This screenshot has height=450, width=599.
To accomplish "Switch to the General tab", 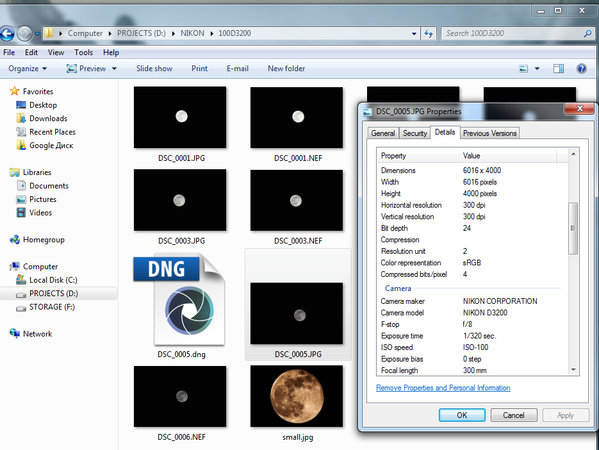I will pyautogui.click(x=383, y=133).
